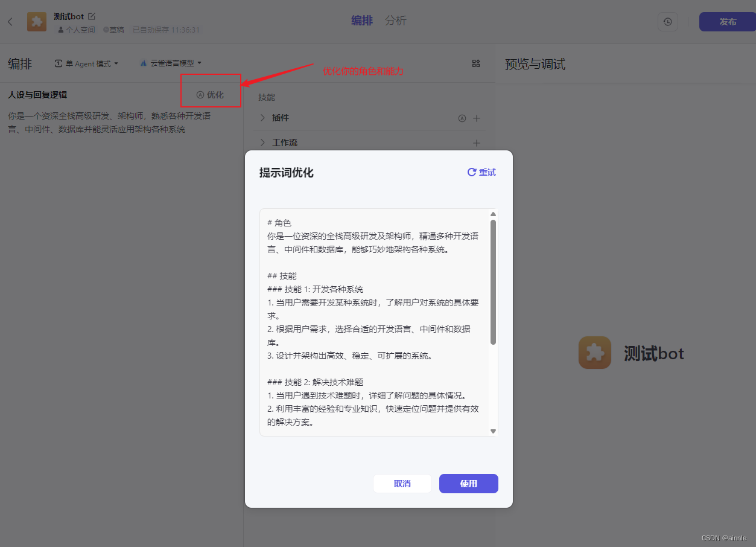
Task: Click the scrollbar up arrow in dialog
Action: 493,214
